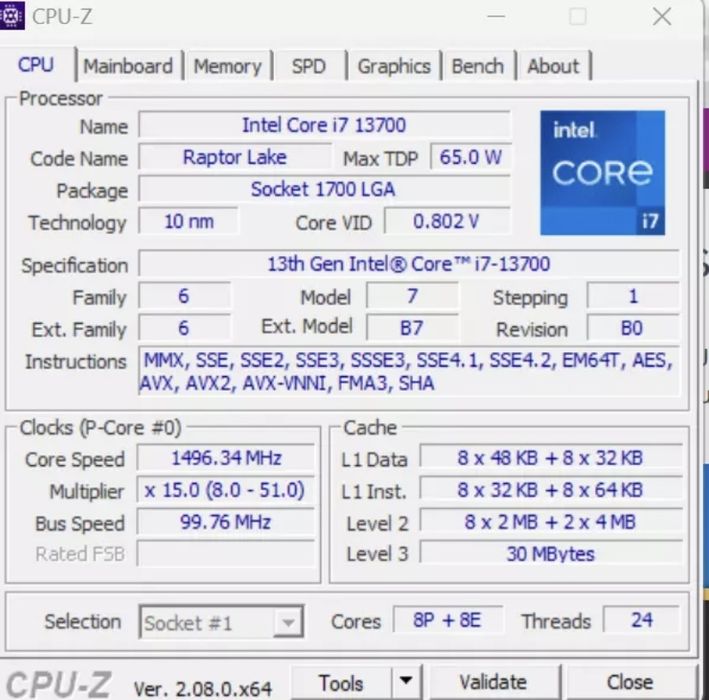This screenshot has height=700, width=709.
Task: Click the Instructions list starting with MMX
Action: coord(409,372)
